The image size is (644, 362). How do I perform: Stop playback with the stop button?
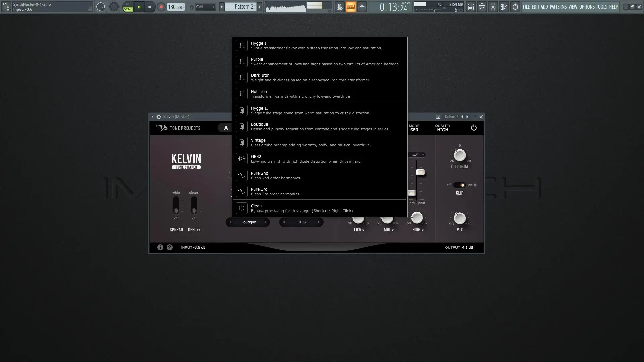(x=150, y=7)
